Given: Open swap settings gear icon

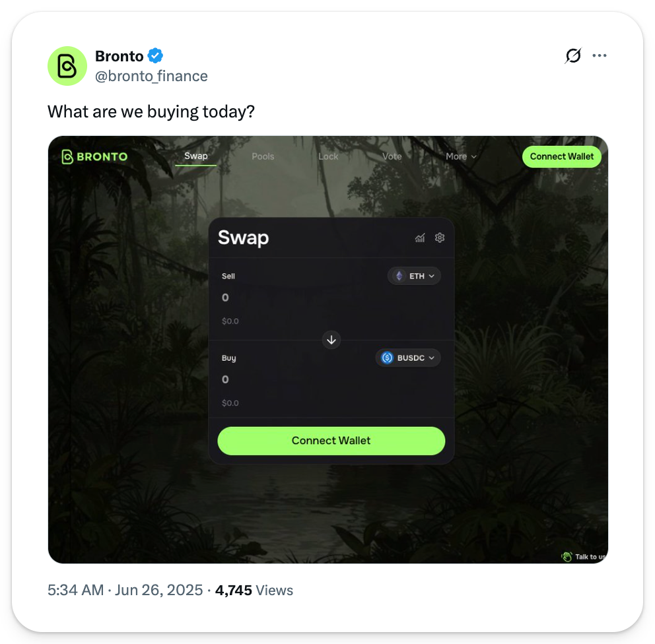Looking at the screenshot, I should [x=440, y=238].
